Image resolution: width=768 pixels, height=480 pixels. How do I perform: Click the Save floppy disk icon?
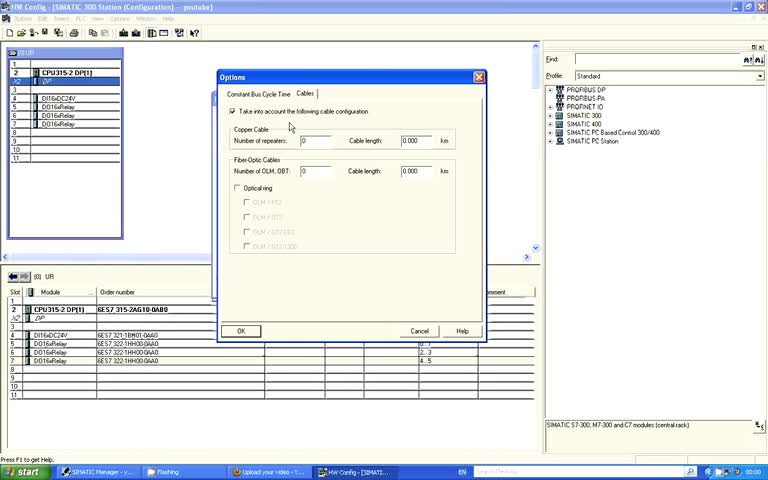click(45, 33)
